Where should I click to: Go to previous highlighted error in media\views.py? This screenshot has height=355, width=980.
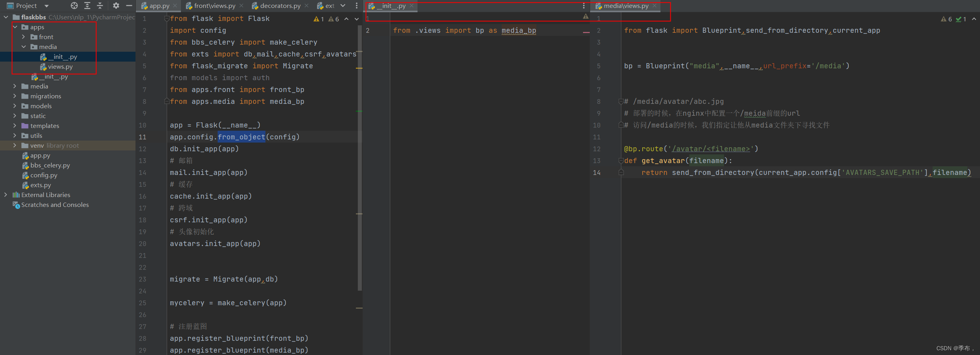pyautogui.click(x=974, y=19)
